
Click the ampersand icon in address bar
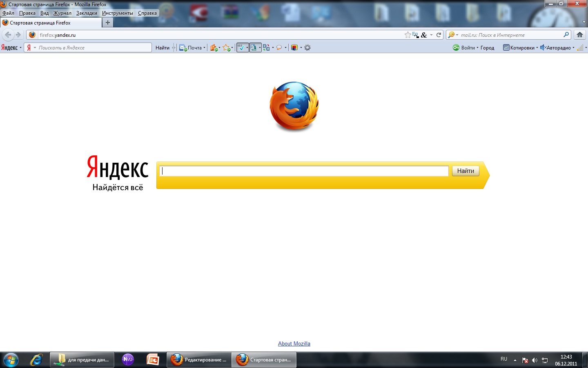tap(424, 35)
